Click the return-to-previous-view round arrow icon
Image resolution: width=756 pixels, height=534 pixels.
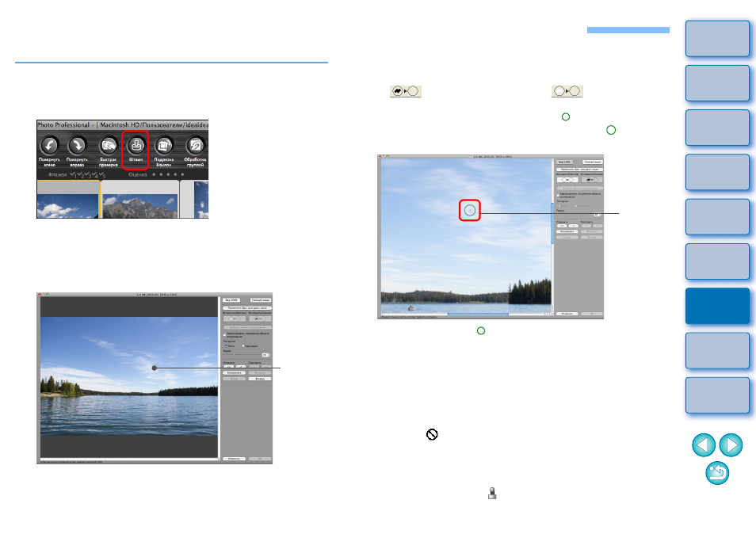(x=717, y=473)
